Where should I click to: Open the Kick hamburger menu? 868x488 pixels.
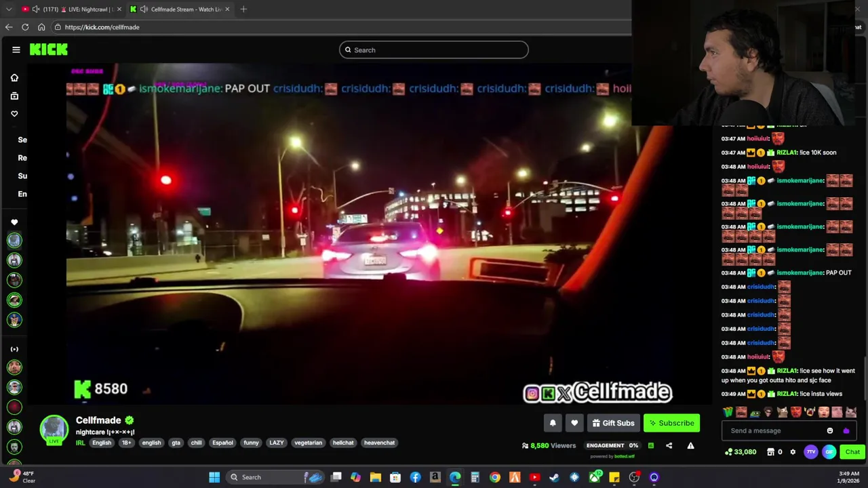(16, 49)
